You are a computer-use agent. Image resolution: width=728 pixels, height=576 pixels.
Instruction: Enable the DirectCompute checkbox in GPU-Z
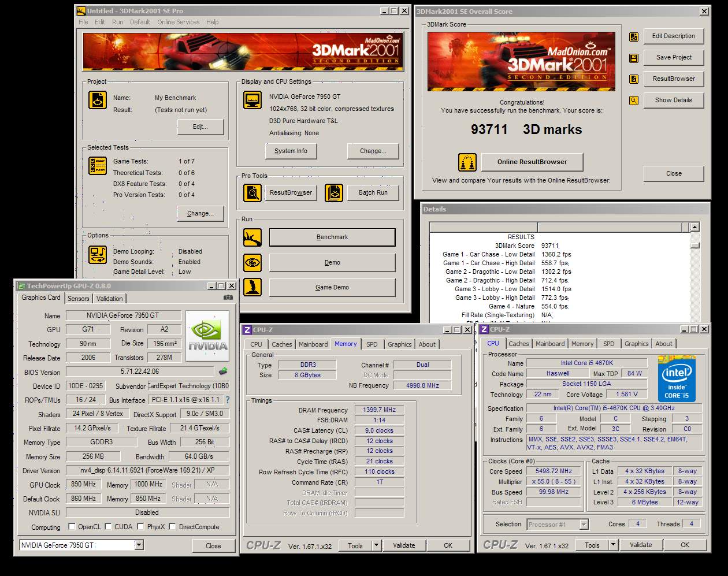[x=172, y=527]
